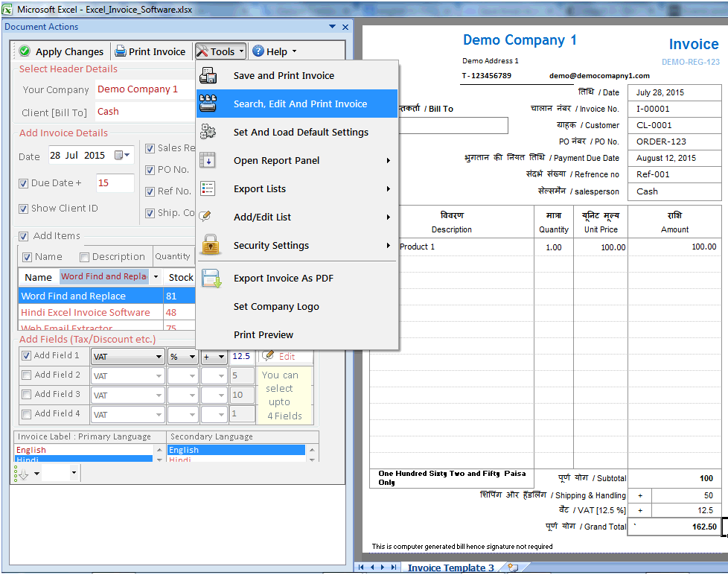The height and width of the screenshot is (575, 728).
Task: Open the percent unit dropdown for Field 1
Action: 191,356
